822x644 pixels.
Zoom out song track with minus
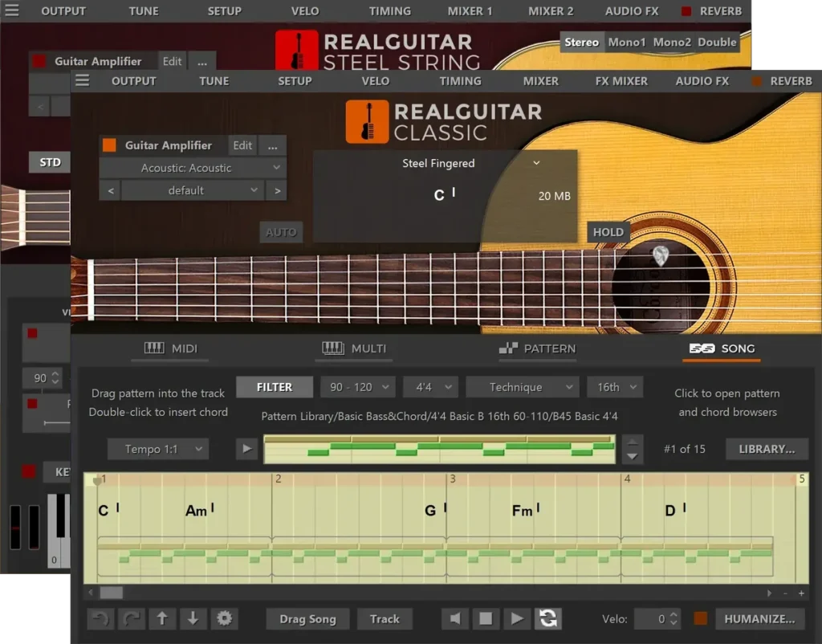click(785, 593)
